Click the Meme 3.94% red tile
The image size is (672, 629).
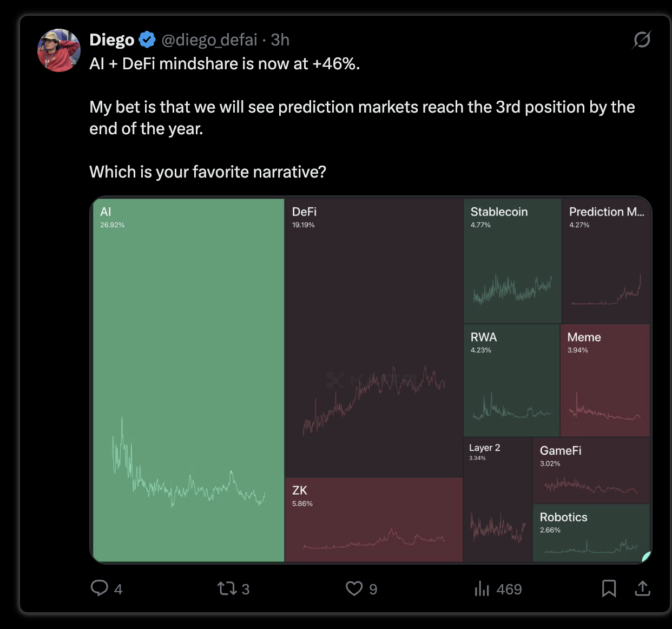coord(605,381)
